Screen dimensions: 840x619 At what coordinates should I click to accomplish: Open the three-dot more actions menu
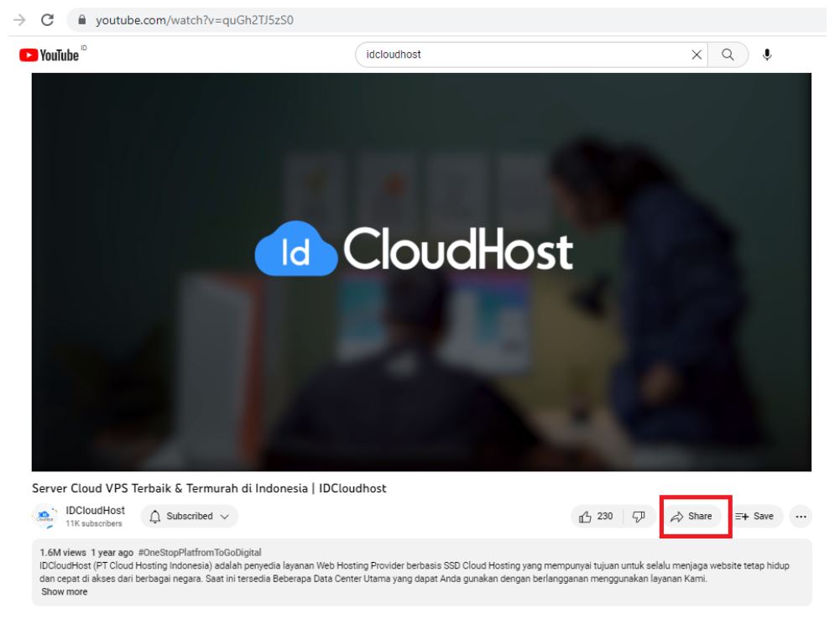tap(801, 517)
